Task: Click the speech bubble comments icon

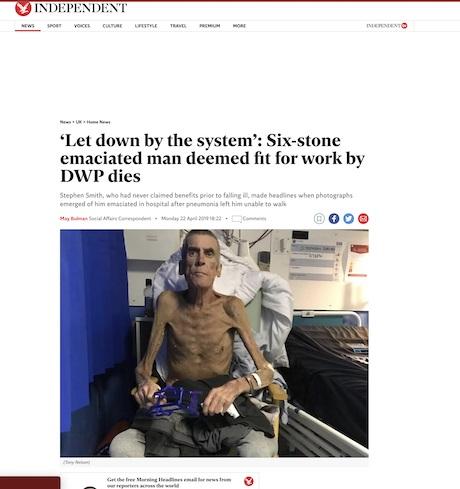Action: pos(236,219)
